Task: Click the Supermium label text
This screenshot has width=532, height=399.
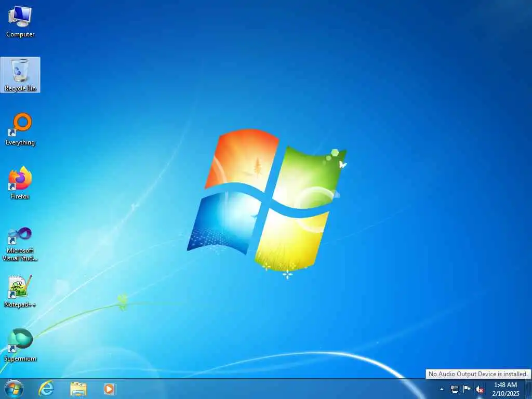Action: pyautogui.click(x=20, y=358)
